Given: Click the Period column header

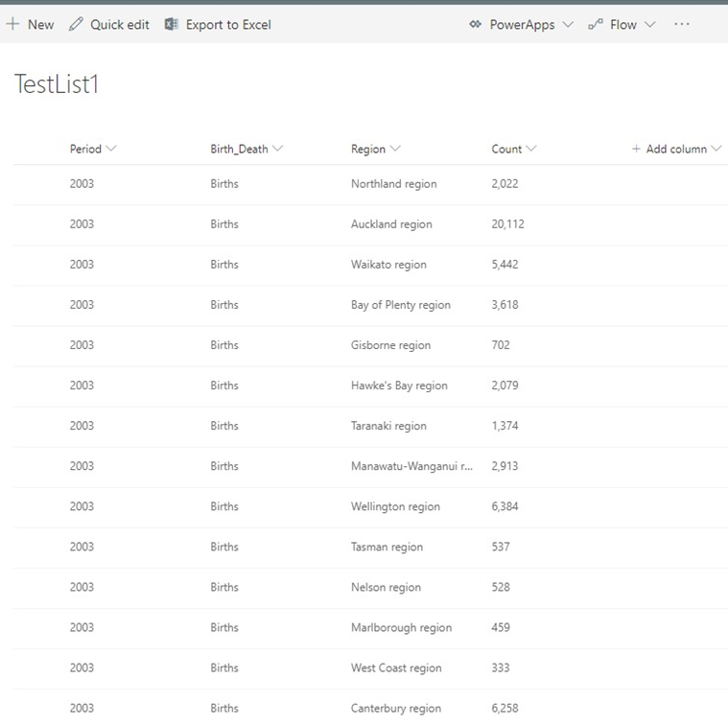Looking at the screenshot, I should [x=85, y=149].
